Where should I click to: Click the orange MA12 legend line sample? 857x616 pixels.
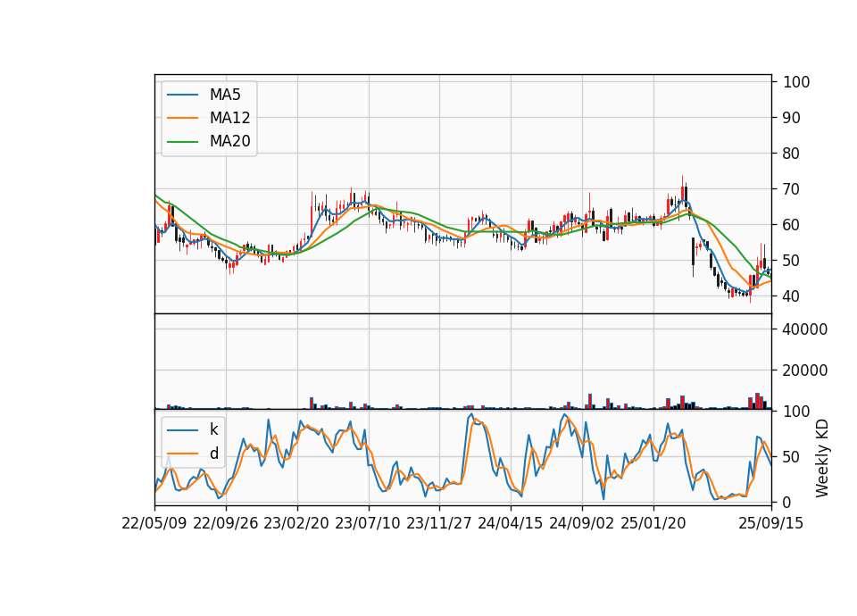coord(182,118)
